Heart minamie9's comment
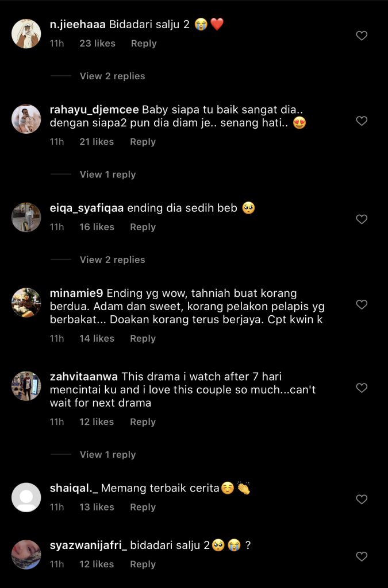The height and width of the screenshot is (588, 388). pos(362,305)
